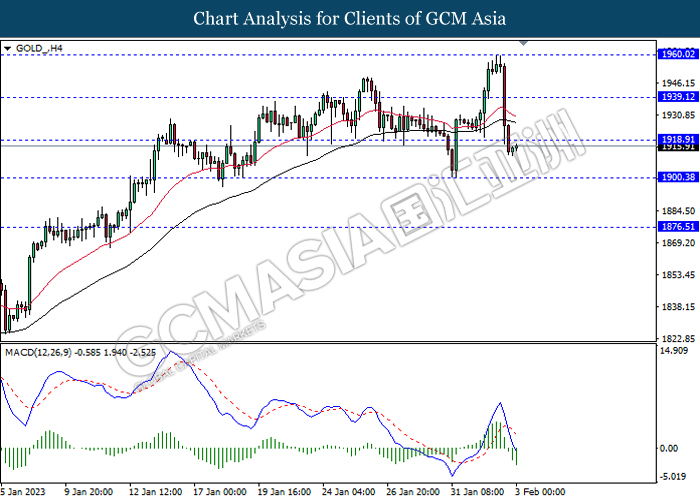This screenshot has height=500, width=700.
Task: Select the 1900.38 price level label
Action: 678,177
